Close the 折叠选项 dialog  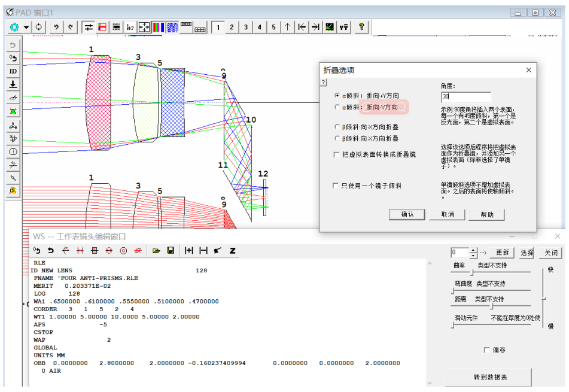click(529, 70)
